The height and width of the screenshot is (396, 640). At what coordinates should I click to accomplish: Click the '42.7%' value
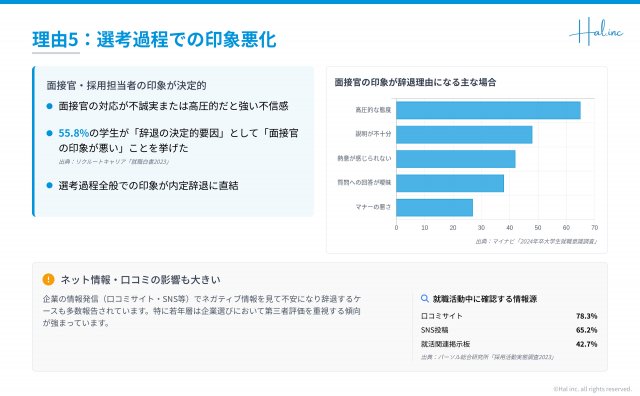point(587,344)
